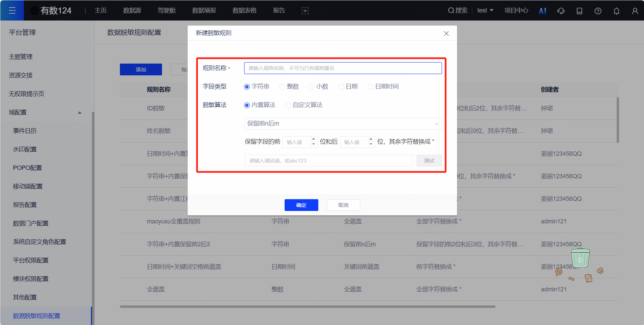Viewport: 644px width, 325px height.
Task: Open the mobile app icon in top bar
Action: (579, 10)
